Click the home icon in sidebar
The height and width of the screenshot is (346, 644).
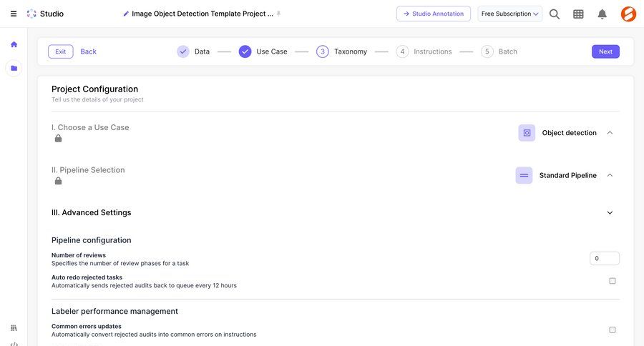pos(14,44)
